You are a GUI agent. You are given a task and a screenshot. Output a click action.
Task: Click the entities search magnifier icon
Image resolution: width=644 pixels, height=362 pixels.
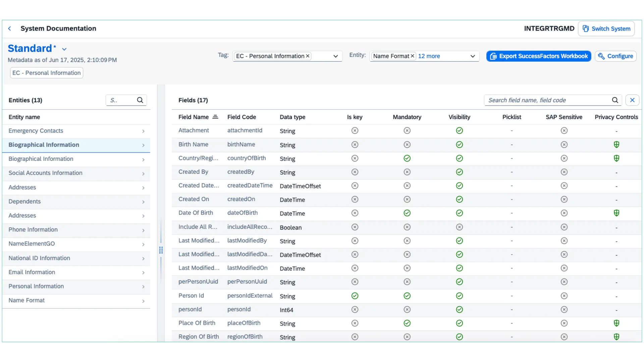140,100
